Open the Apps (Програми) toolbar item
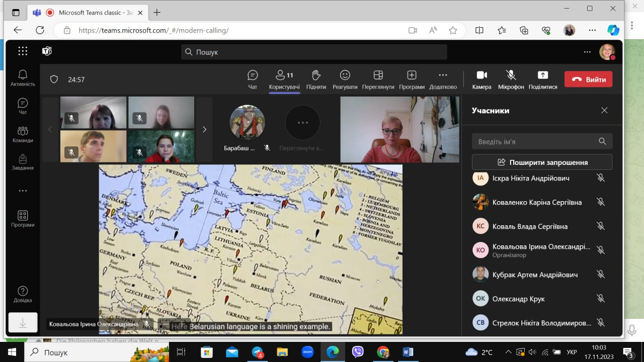The image size is (644, 362). pos(412,79)
